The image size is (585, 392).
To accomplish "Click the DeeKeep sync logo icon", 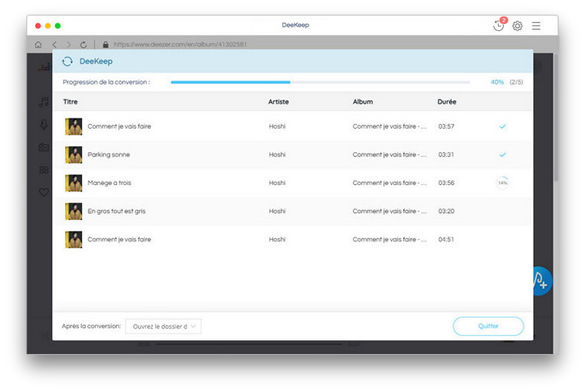I will point(67,61).
